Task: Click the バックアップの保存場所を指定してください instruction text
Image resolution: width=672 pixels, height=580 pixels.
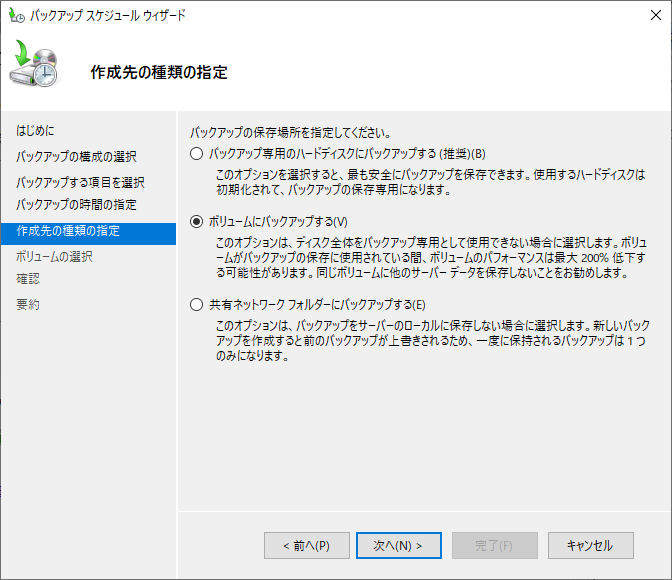Action: tap(290, 132)
